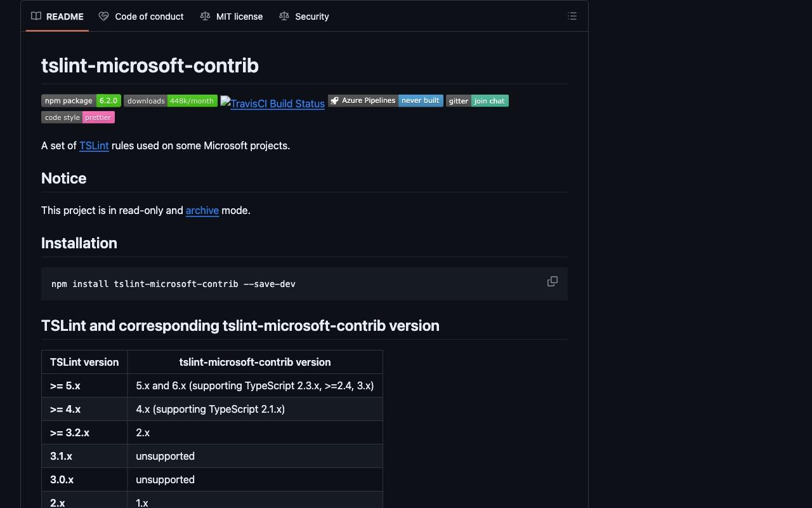The height and width of the screenshot is (508, 812).
Task: Open the archive link
Action: point(202,210)
